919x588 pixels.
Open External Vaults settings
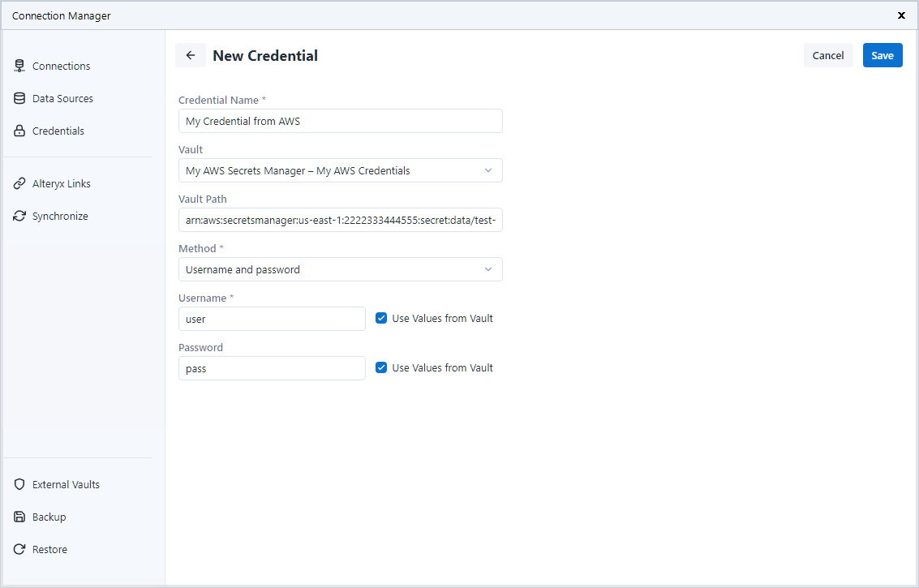click(x=19, y=484)
